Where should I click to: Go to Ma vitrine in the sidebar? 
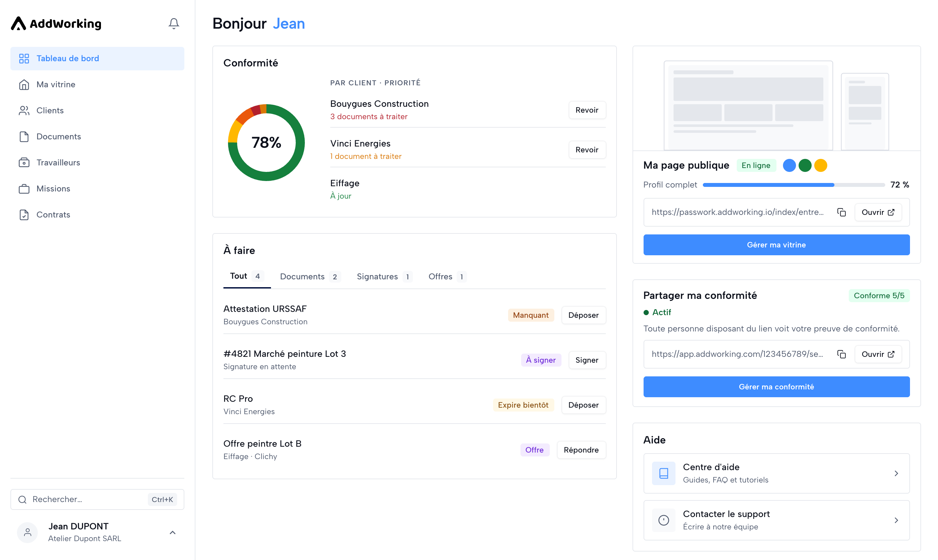(97, 85)
